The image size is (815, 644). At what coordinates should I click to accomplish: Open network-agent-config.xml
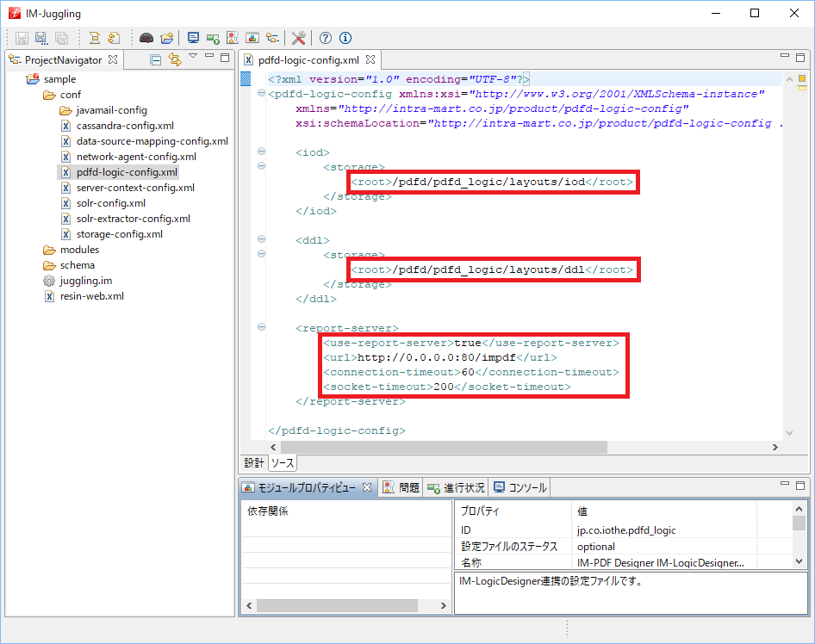136,157
